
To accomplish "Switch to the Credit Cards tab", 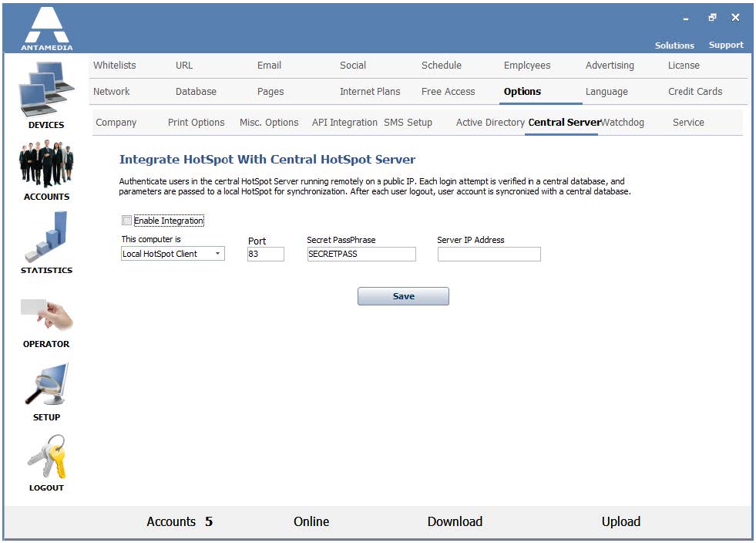I will pyautogui.click(x=695, y=91).
